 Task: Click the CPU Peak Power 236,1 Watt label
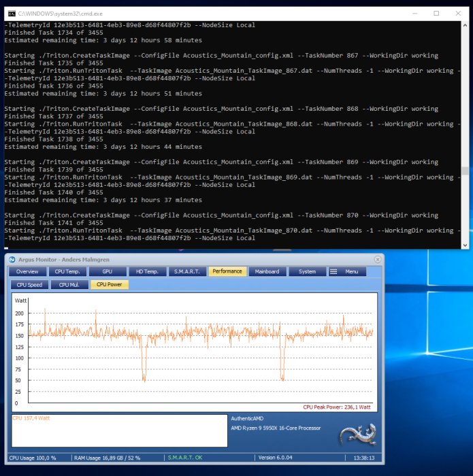337,407
